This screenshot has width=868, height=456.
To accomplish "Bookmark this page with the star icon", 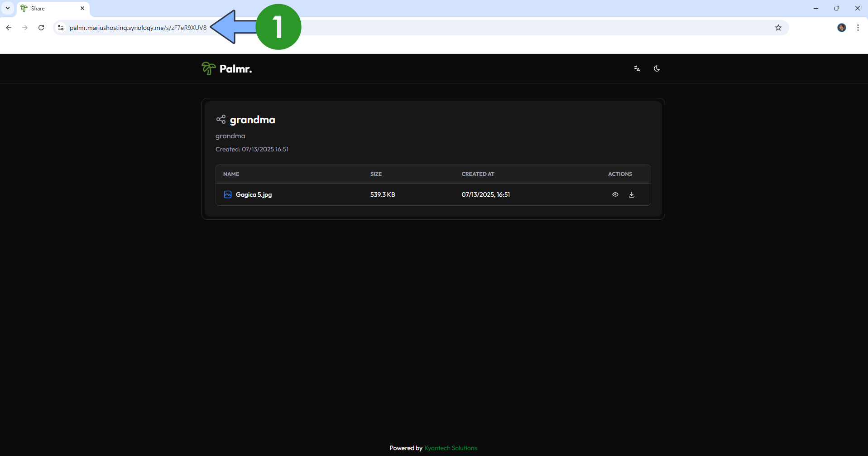I will click(x=778, y=28).
